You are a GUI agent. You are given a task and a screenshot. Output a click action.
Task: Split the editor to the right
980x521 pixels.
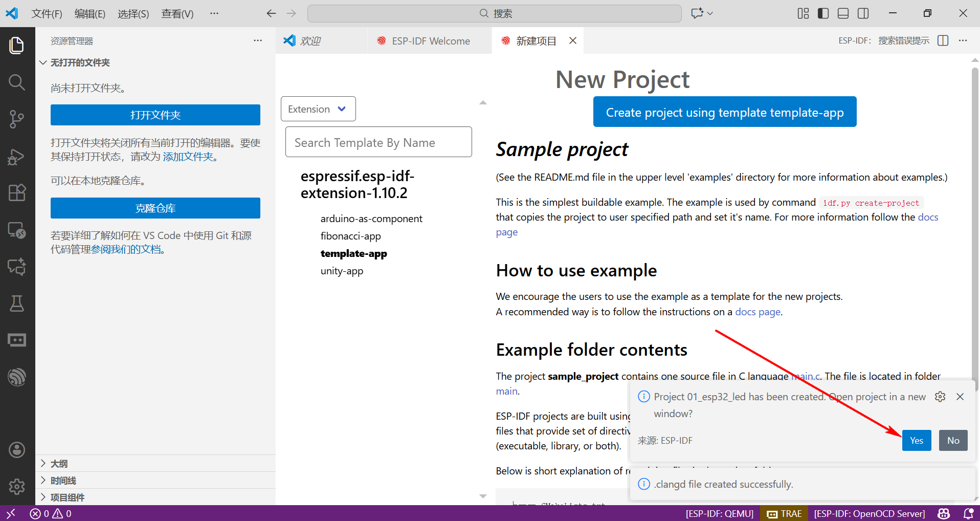(x=943, y=40)
